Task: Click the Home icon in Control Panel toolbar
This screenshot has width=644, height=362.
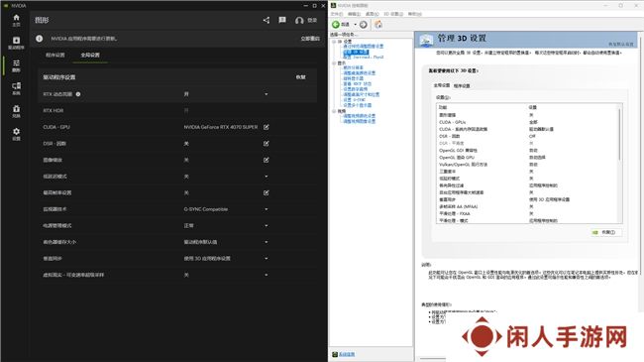Action: click(378, 25)
